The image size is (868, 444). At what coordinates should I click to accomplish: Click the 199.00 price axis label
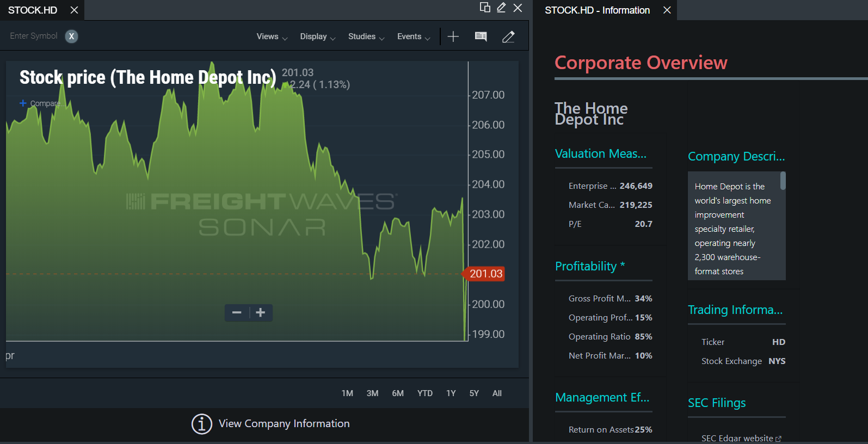pos(488,334)
